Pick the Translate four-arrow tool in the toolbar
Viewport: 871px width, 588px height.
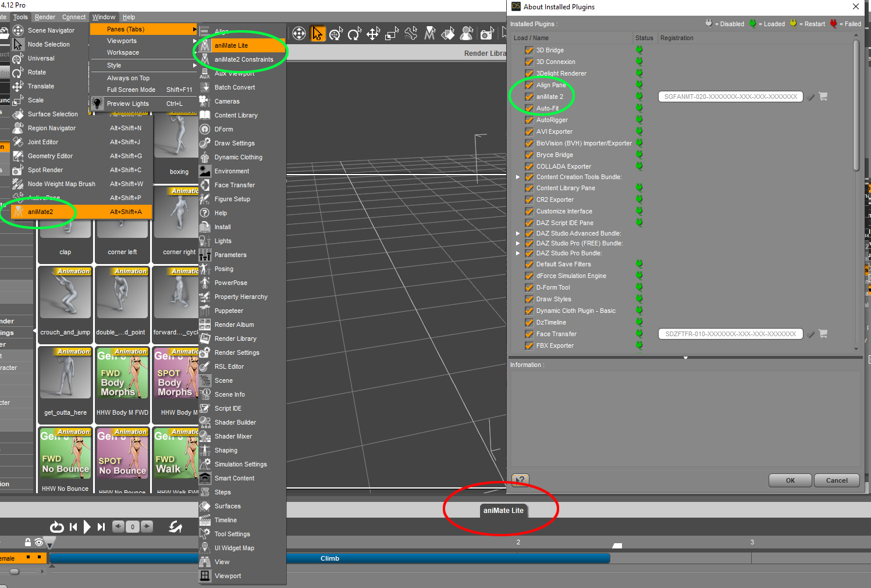point(373,34)
